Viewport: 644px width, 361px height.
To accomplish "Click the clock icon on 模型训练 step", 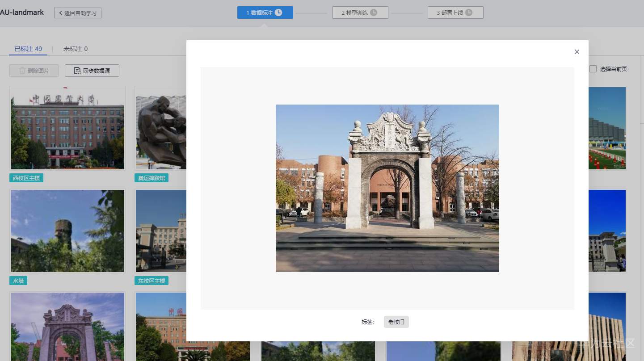I will pos(374,13).
